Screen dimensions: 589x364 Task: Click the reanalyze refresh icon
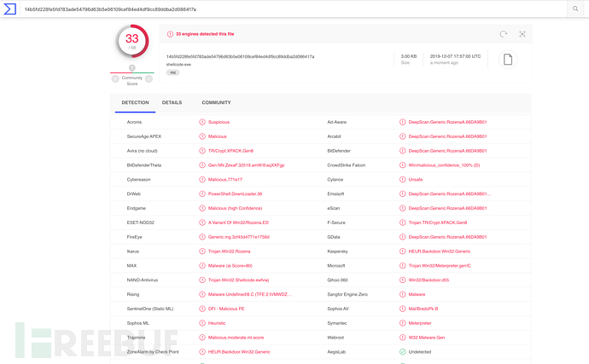(504, 34)
